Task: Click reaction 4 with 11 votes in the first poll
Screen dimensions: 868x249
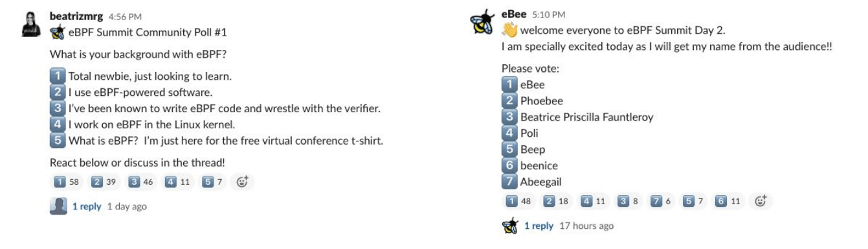Action: click(x=178, y=182)
